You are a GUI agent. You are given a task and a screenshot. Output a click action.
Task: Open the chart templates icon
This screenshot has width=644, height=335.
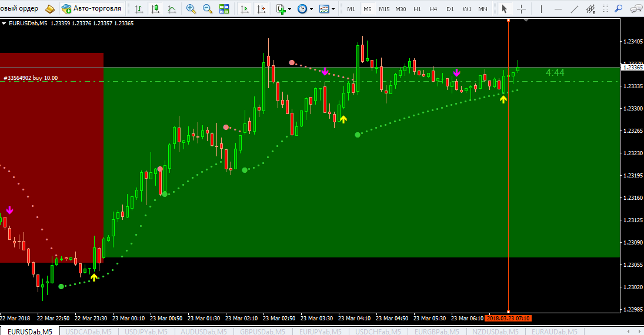pos(324,9)
